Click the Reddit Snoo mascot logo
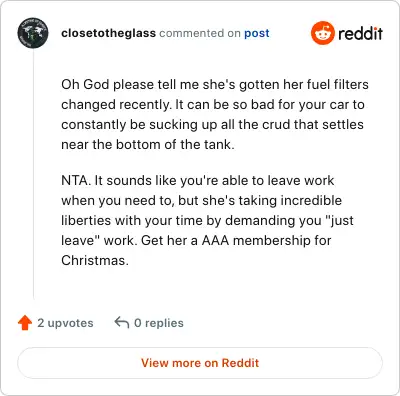Viewport: 400px width, 396px height. [x=323, y=33]
